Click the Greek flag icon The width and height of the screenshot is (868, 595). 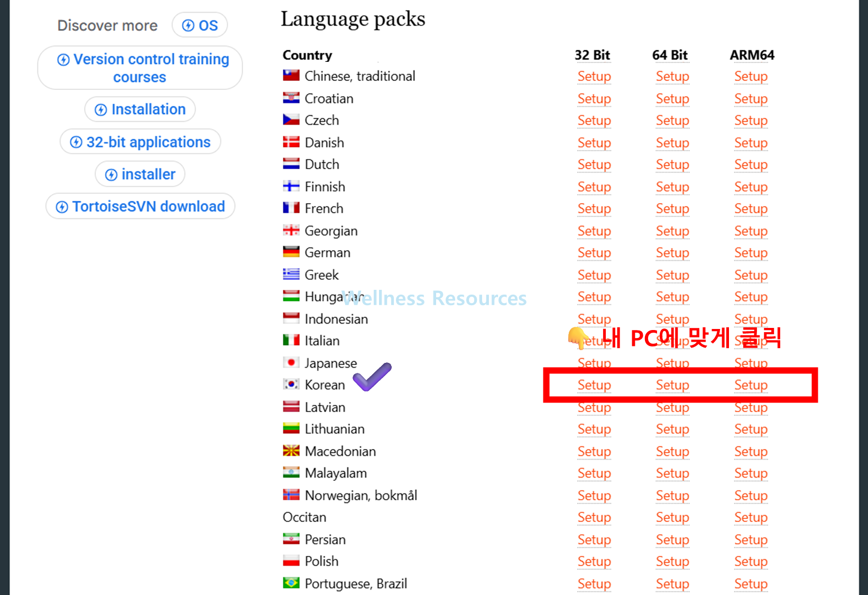(291, 274)
